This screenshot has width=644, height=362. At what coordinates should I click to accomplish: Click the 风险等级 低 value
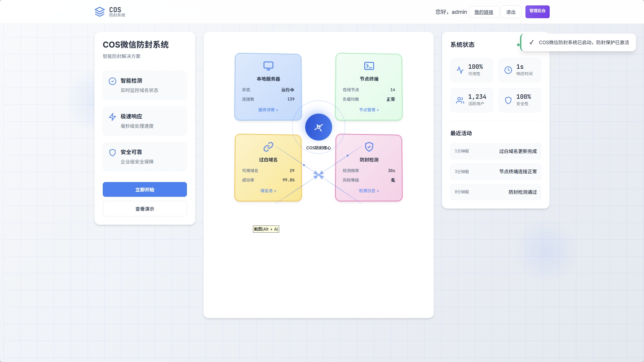click(393, 180)
